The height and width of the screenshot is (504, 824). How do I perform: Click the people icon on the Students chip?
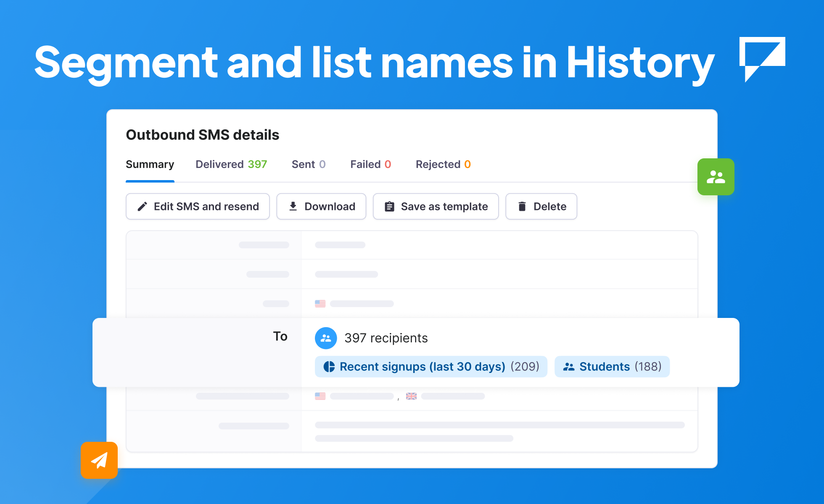point(569,366)
